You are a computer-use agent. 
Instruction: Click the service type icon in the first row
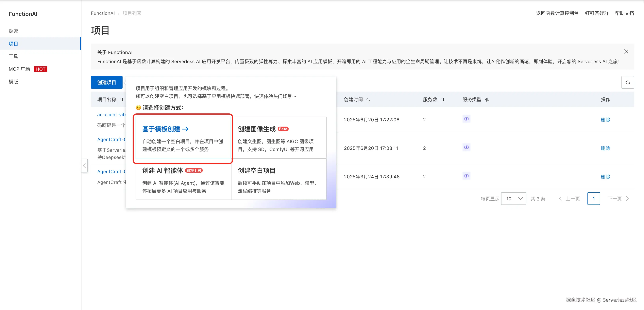(x=466, y=119)
